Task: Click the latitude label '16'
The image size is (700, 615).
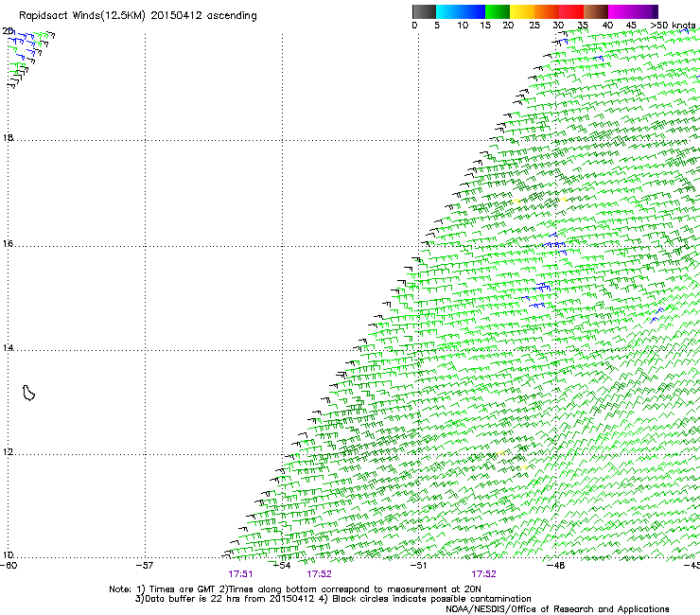Action: [x=8, y=243]
